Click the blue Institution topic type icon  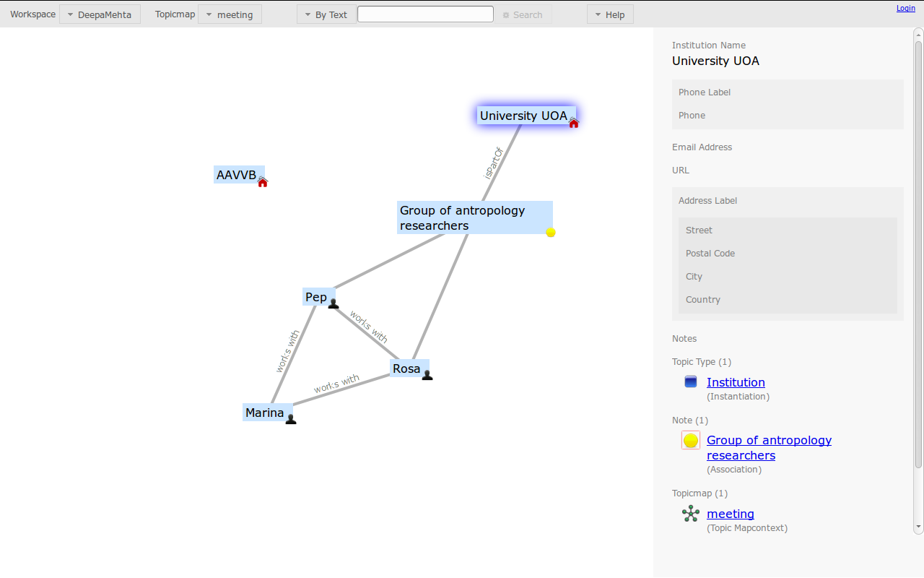coord(691,382)
